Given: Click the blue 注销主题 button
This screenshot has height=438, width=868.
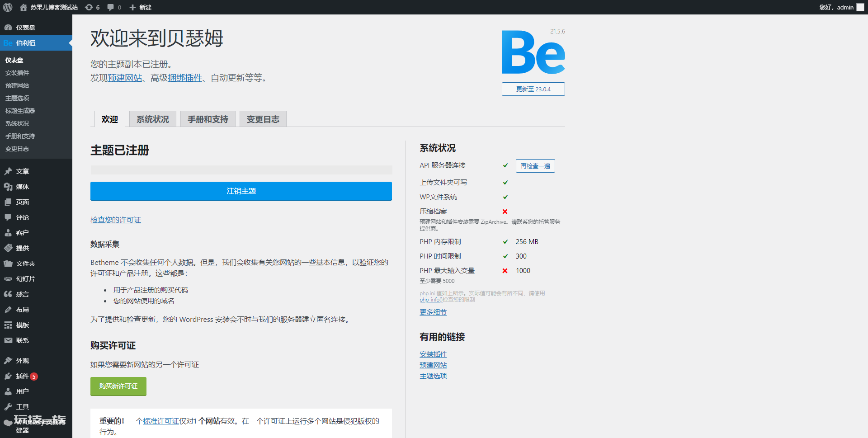Looking at the screenshot, I should click(x=241, y=191).
